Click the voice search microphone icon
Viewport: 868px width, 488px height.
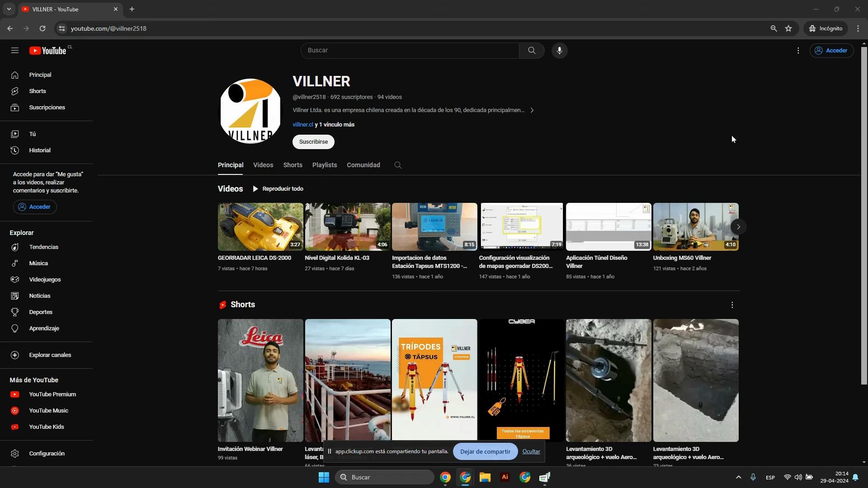(x=559, y=50)
